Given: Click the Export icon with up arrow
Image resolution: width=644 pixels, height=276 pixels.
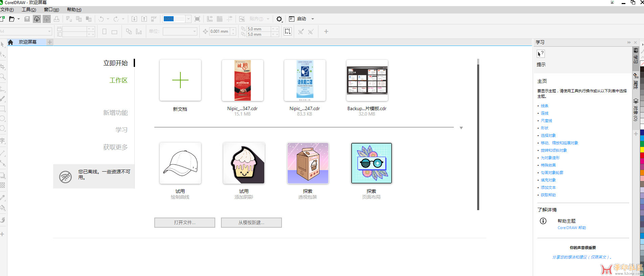Looking at the screenshot, I should [144, 19].
